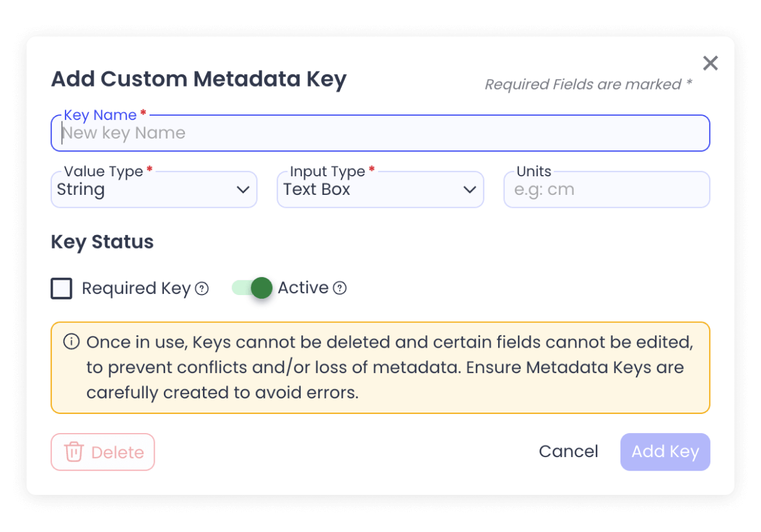Click the Delete button
Image resolution: width=761 pixels, height=532 pixels.
click(x=103, y=452)
